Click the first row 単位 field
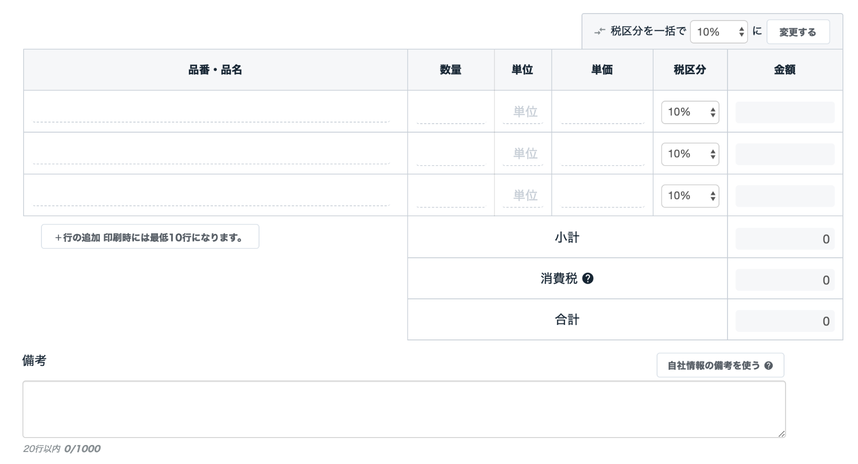Screen dimensions: 858x464 click(x=523, y=112)
